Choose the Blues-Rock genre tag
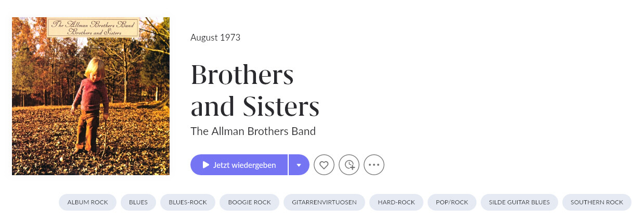Viewport: 644px width, 220px height. [x=188, y=202]
